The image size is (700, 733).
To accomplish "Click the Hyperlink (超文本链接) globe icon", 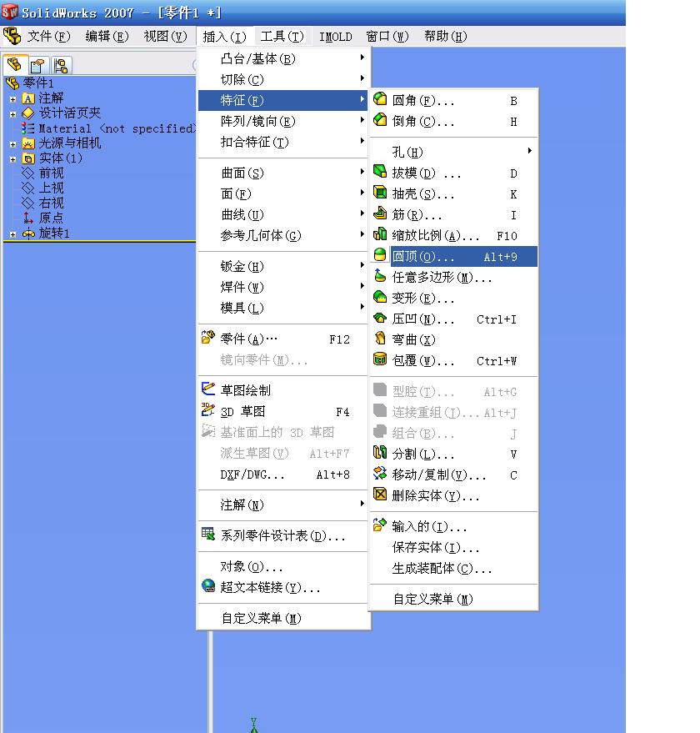I will click(208, 585).
